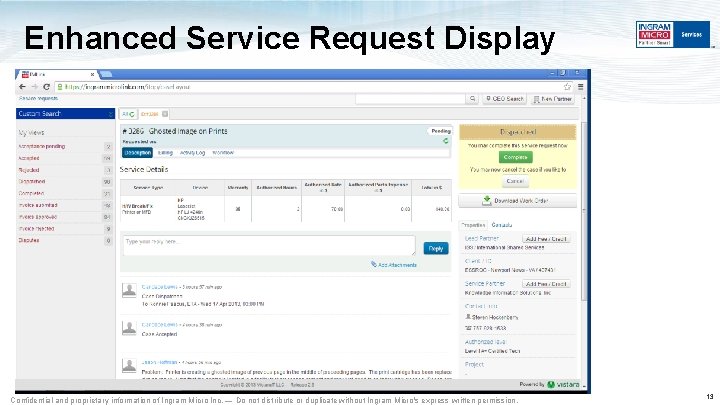Click the green Download Work Order arrow icon
The image size is (720, 405).
pyautogui.click(x=487, y=201)
